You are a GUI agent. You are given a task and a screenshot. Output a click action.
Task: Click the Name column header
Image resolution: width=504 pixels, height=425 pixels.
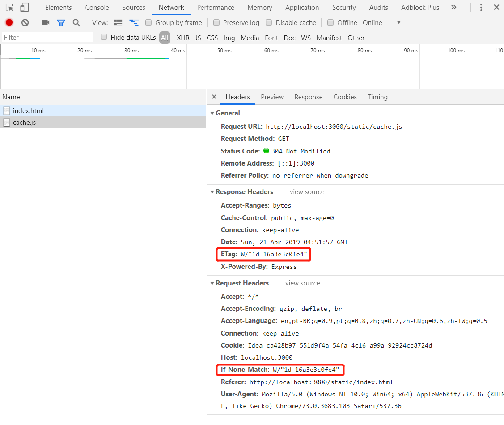pyautogui.click(x=103, y=97)
